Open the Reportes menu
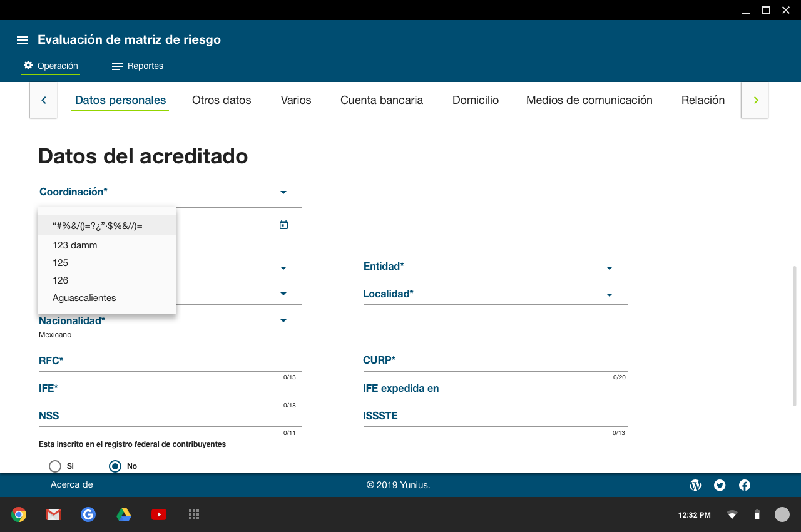 (x=138, y=66)
